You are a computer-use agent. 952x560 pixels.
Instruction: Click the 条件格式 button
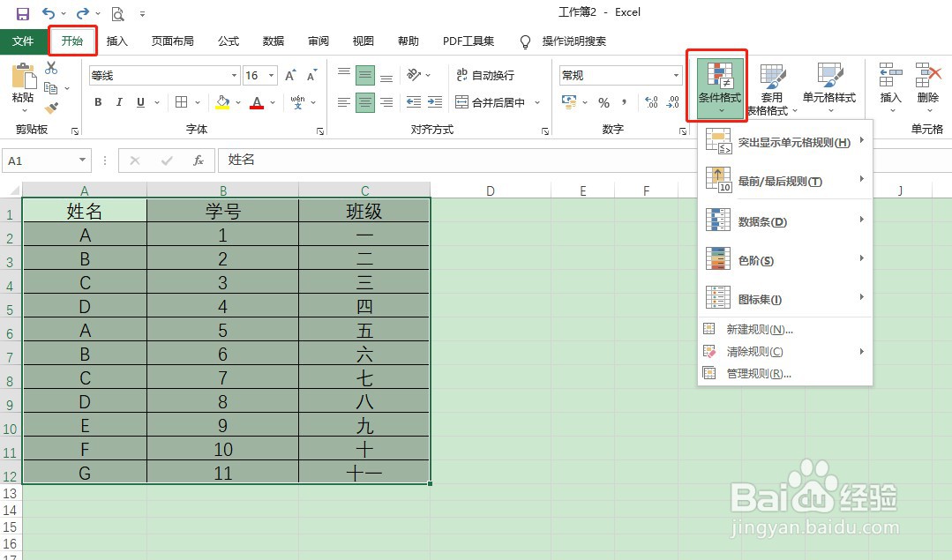[x=719, y=87]
